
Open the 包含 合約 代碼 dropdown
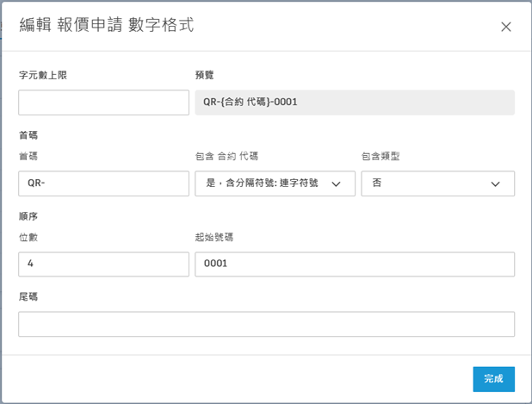pos(275,183)
